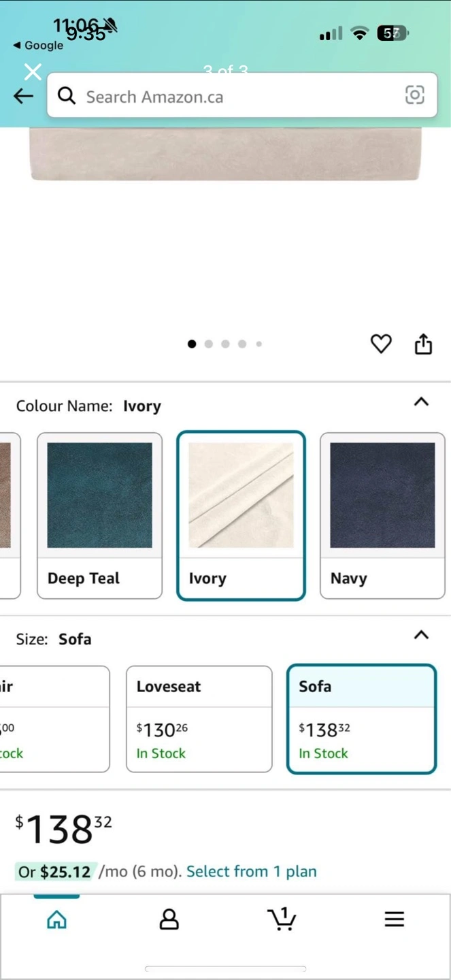
Task: Open the Select from 1 plan link
Action: 251,872
